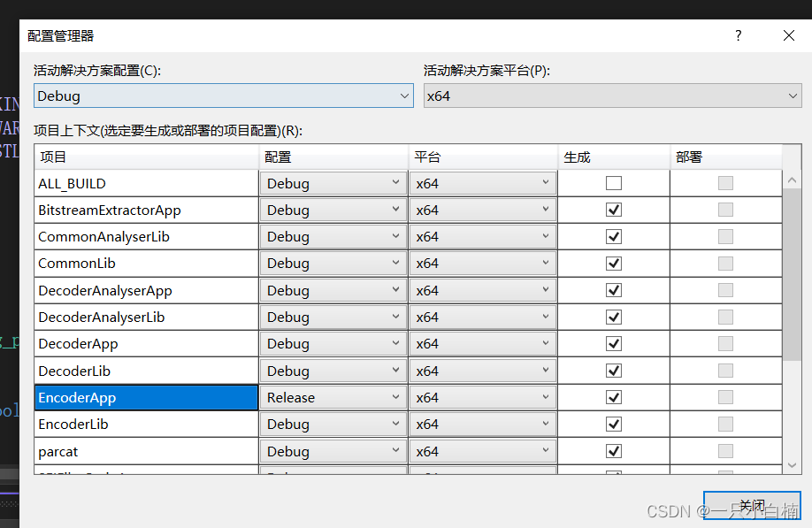812x528 pixels.
Task: Open platform dropdown for CommonAnalyserLib
Action: pos(483,236)
